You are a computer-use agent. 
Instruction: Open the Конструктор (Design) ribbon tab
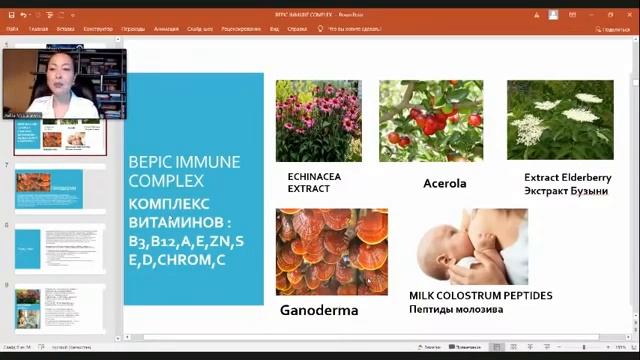(x=98, y=29)
